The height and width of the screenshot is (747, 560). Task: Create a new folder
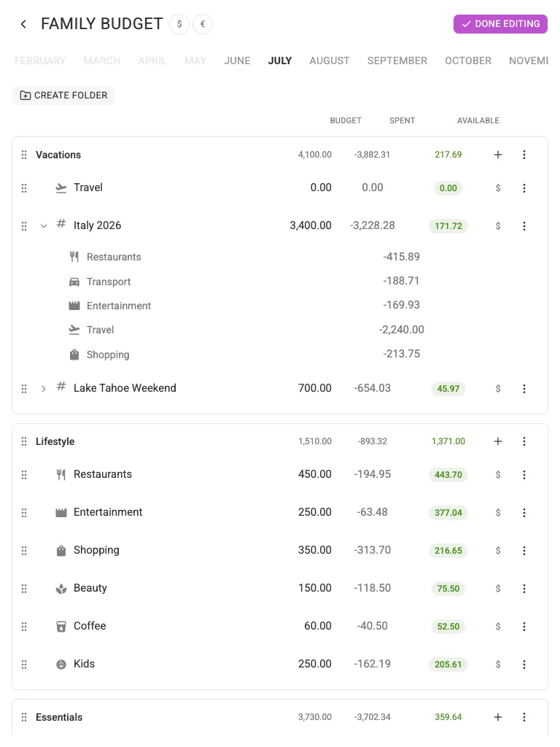click(x=63, y=96)
